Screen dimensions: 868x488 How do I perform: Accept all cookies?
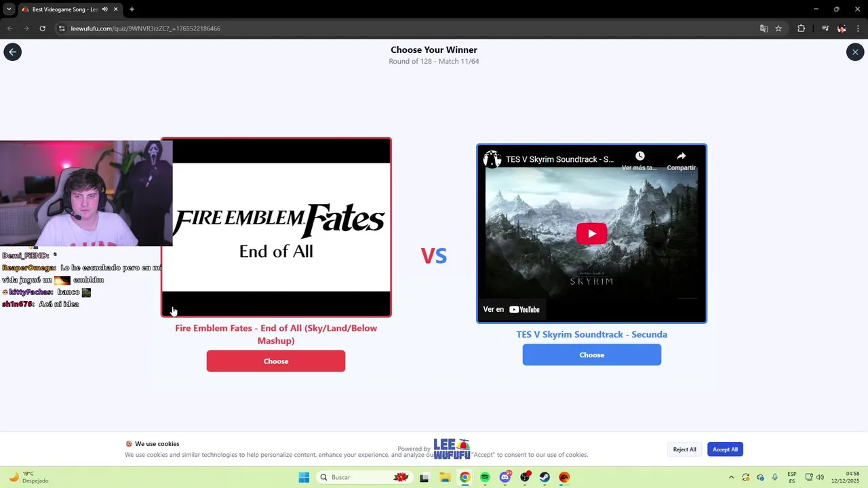click(725, 449)
